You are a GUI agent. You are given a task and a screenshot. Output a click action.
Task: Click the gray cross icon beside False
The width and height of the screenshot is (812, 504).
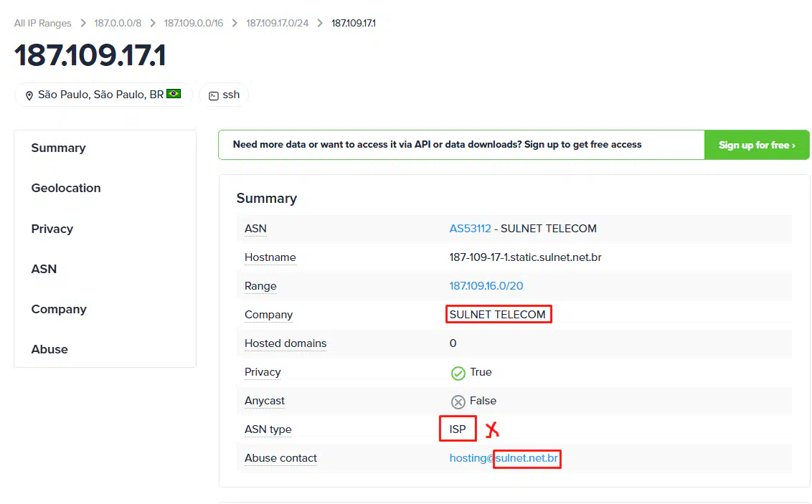[x=458, y=401]
